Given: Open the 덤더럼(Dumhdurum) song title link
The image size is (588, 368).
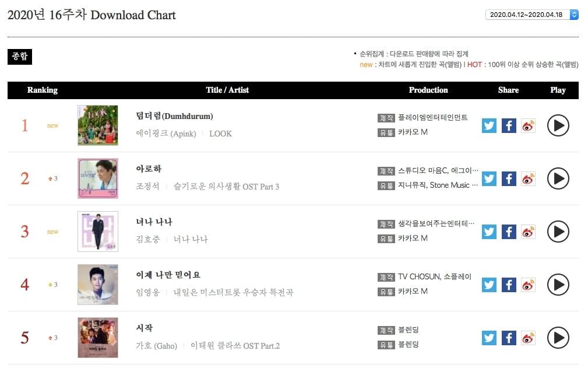Looking at the screenshot, I should point(174,116).
